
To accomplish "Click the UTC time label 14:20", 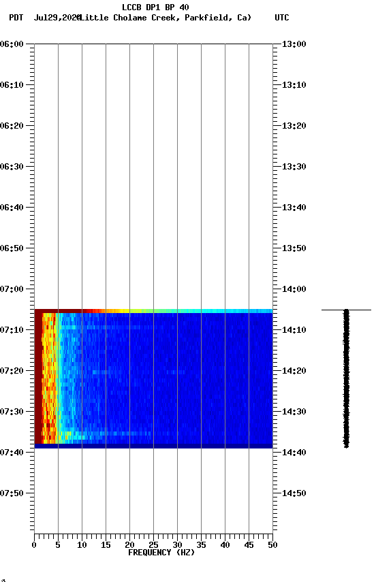I will pos(294,371).
